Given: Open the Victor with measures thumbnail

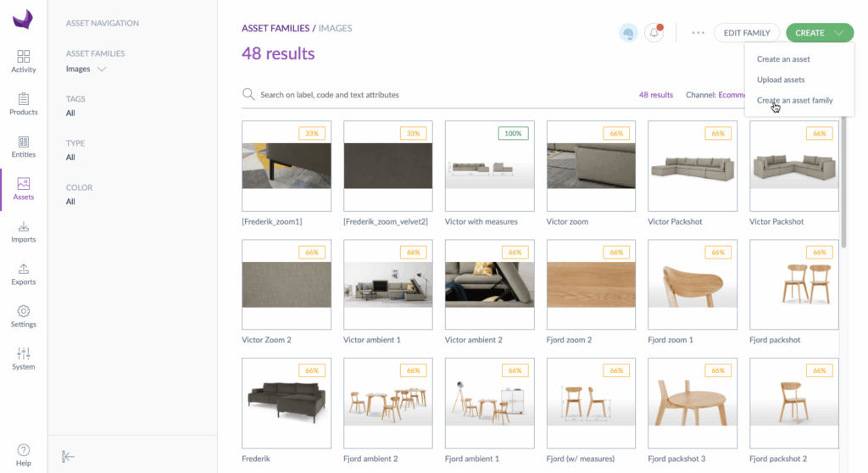Looking at the screenshot, I should click(x=489, y=166).
